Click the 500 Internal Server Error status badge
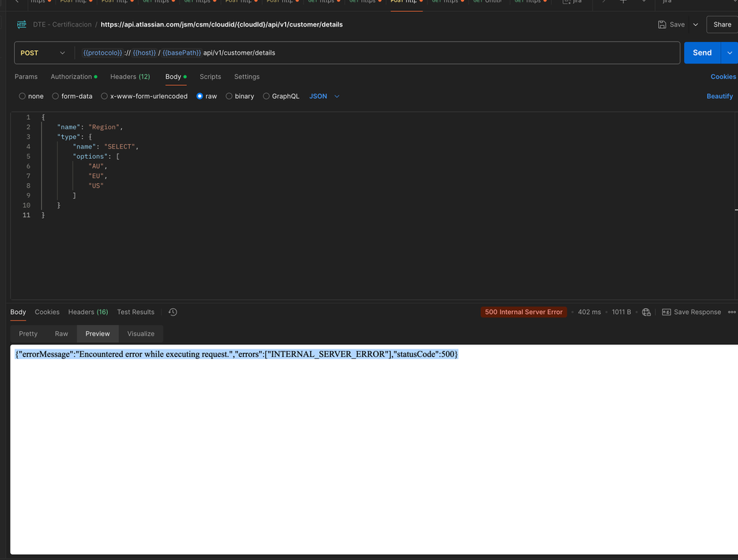The image size is (738, 560). (524, 312)
